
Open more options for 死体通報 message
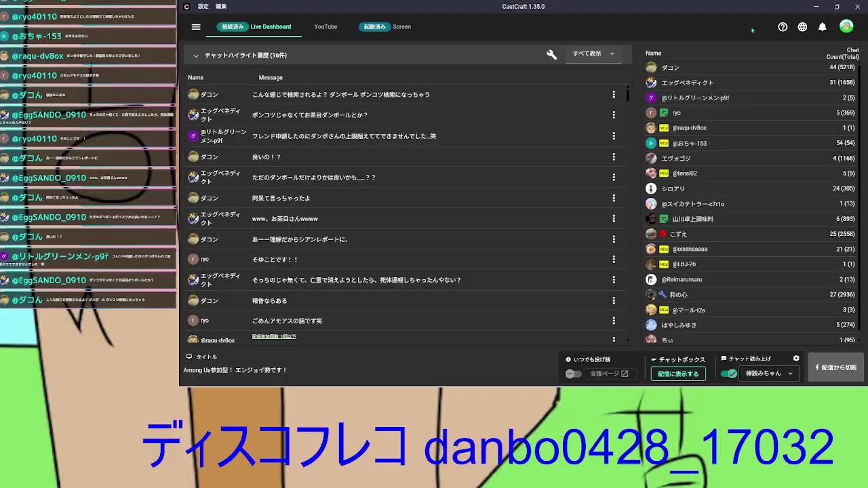tap(614, 280)
